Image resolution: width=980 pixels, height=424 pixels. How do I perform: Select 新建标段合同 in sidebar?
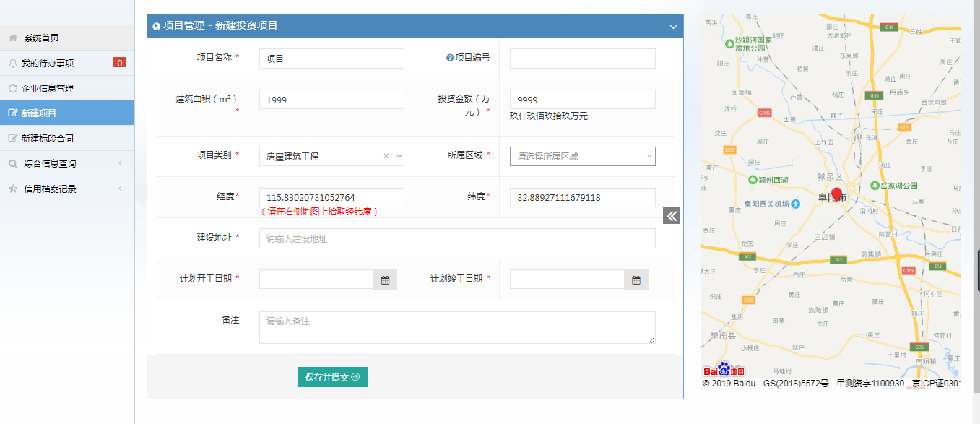pyautogui.click(x=48, y=139)
